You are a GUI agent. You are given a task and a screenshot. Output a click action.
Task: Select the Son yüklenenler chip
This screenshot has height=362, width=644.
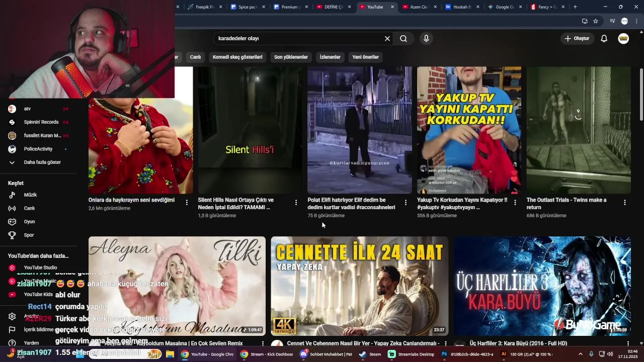click(x=291, y=57)
